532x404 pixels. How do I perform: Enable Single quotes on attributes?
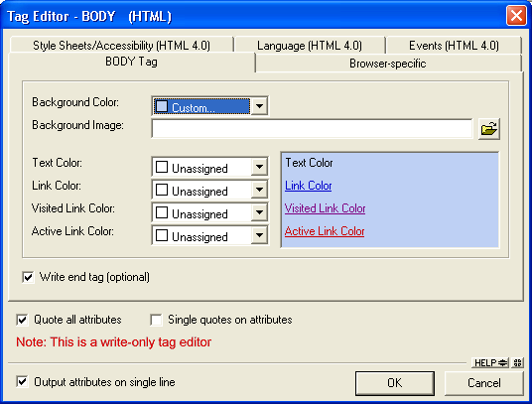coord(157,320)
